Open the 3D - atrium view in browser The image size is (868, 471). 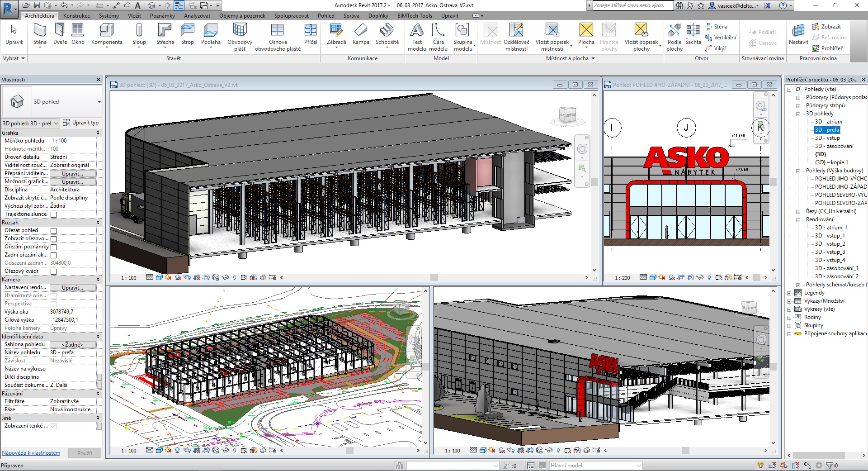[828, 122]
